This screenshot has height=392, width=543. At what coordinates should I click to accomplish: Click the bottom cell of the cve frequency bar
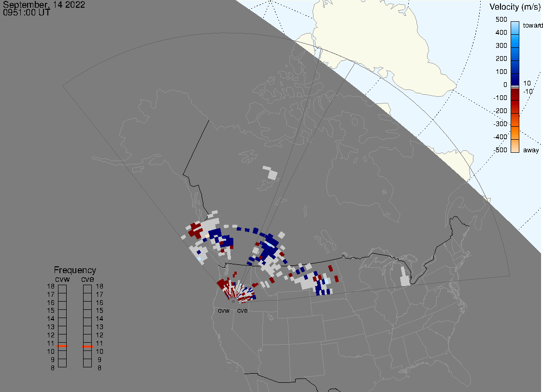click(87, 363)
